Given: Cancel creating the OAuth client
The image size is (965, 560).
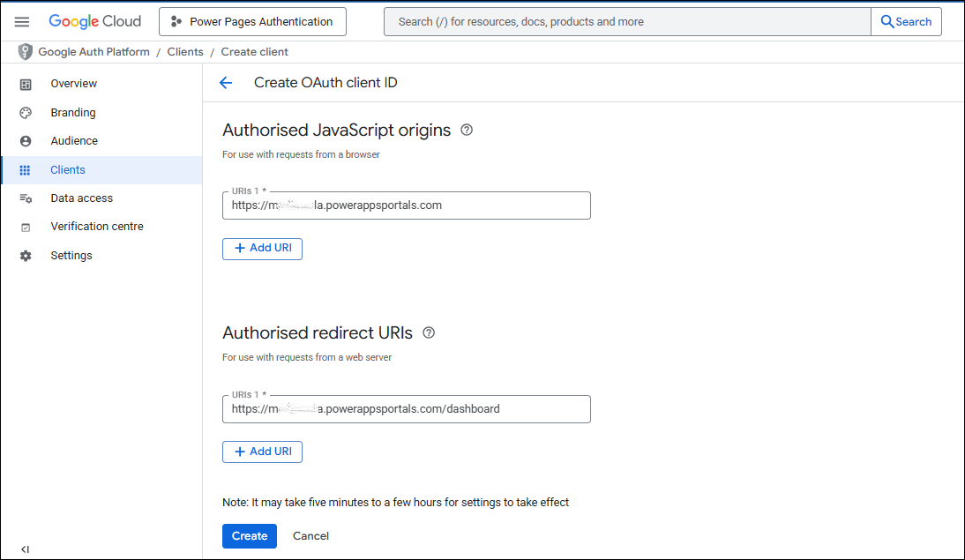Looking at the screenshot, I should (310, 536).
